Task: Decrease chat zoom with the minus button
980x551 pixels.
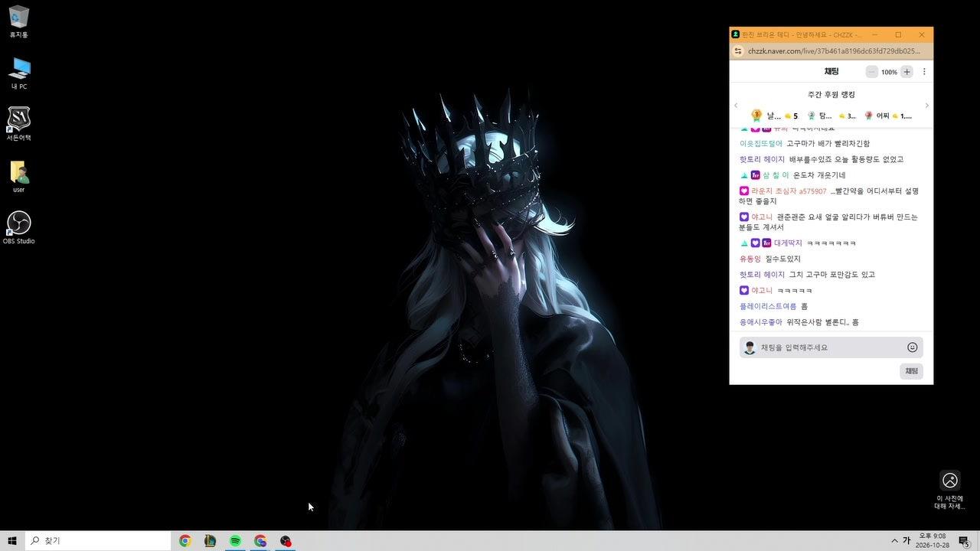Action: (871, 72)
